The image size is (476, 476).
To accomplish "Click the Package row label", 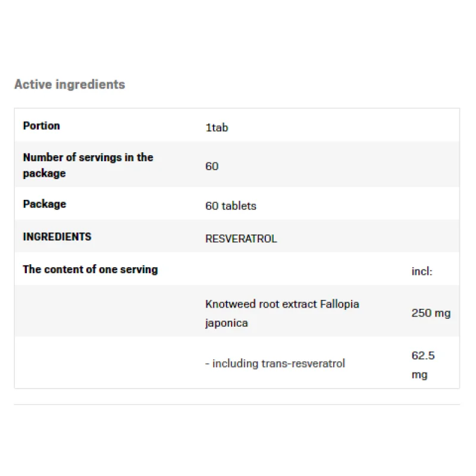I will (x=45, y=203).
